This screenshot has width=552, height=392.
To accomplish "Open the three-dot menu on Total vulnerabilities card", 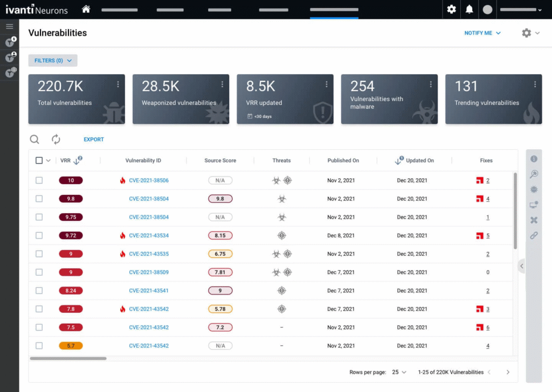I will point(118,84).
